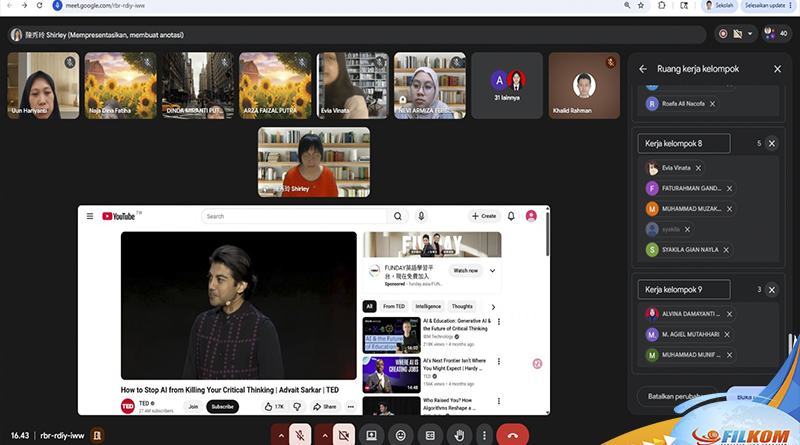Open the YouTube hamburger menu

tap(90, 216)
